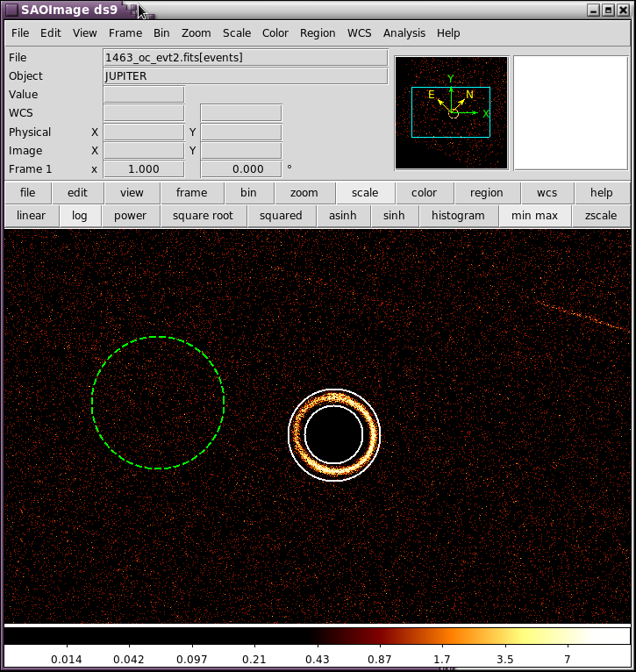Screen dimensions: 636x672
Task: Click the window menu icon in title bar
Action: tap(11, 10)
